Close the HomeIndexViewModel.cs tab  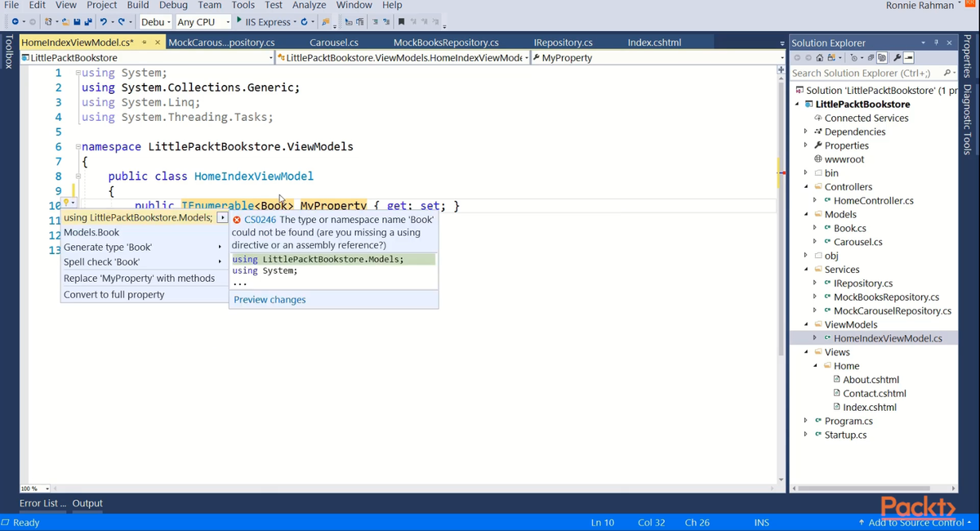[x=157, y=42]
